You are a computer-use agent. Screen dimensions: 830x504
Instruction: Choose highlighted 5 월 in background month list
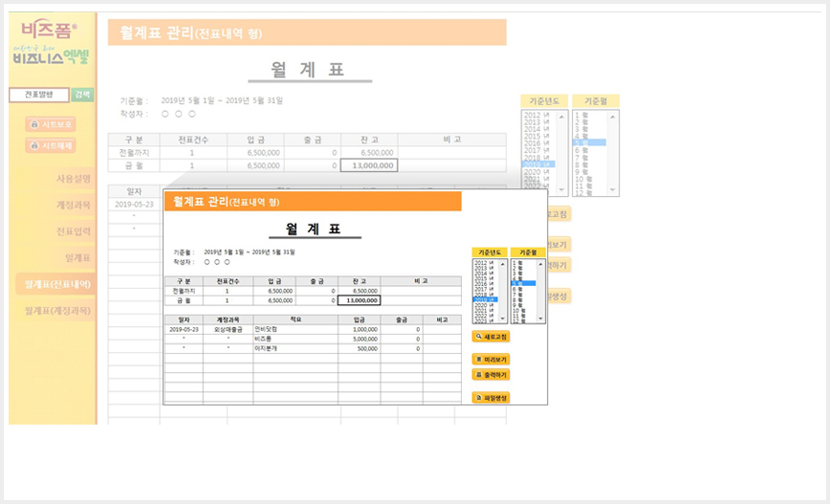pyautogui.click(x=590, y=142)
